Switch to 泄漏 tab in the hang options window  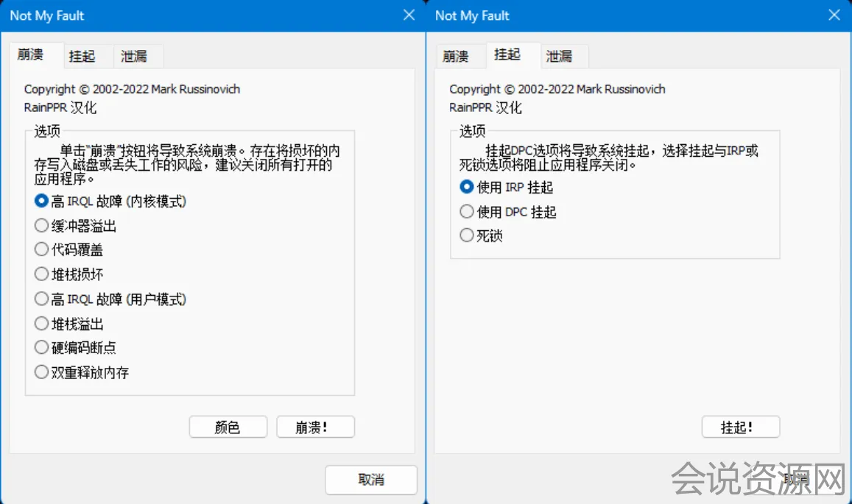click(x=559, y=56)
